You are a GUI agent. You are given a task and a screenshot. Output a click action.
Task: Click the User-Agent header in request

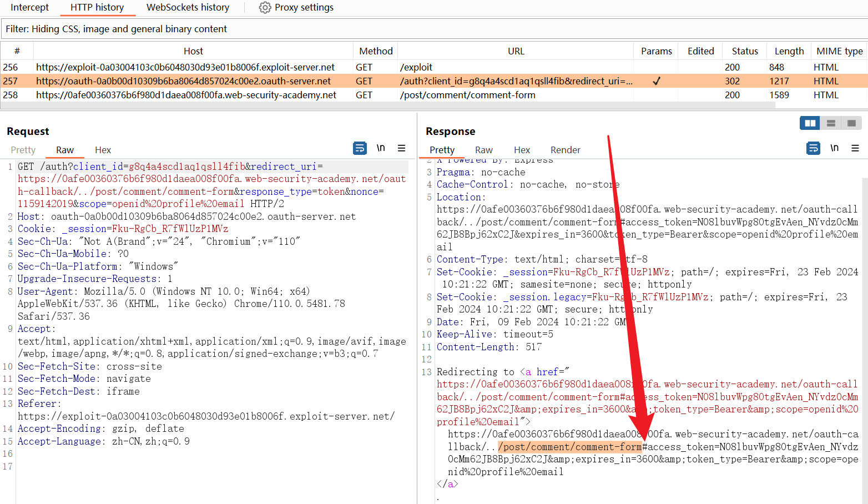[x=181, y=304]
